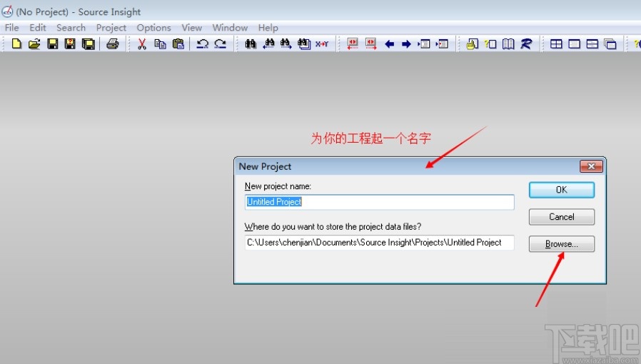This screenshot has width=641, height=364.
Task: Click the Browse... button
Action: click(x=562, y=244)
